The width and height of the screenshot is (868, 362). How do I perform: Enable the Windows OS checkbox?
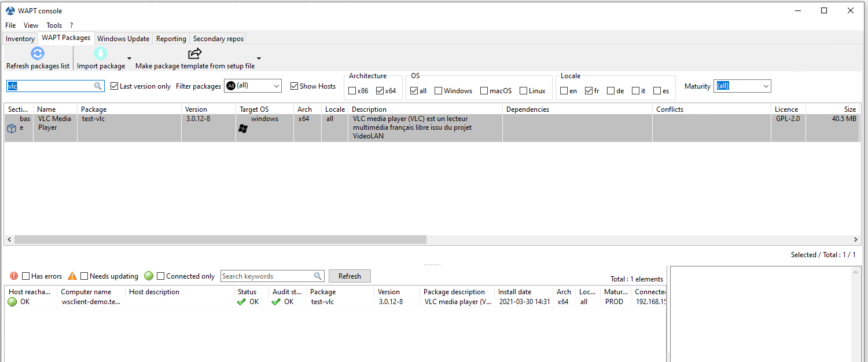438,91
